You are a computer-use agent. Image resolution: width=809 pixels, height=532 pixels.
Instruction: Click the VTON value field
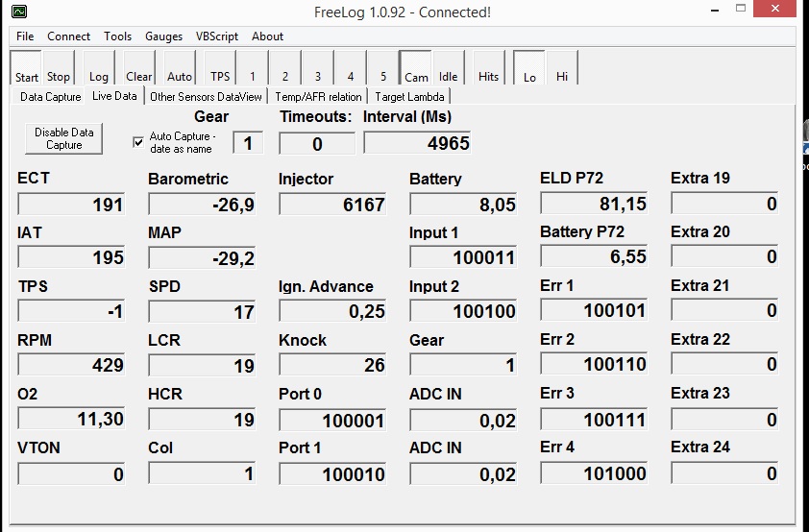point(71,473)
